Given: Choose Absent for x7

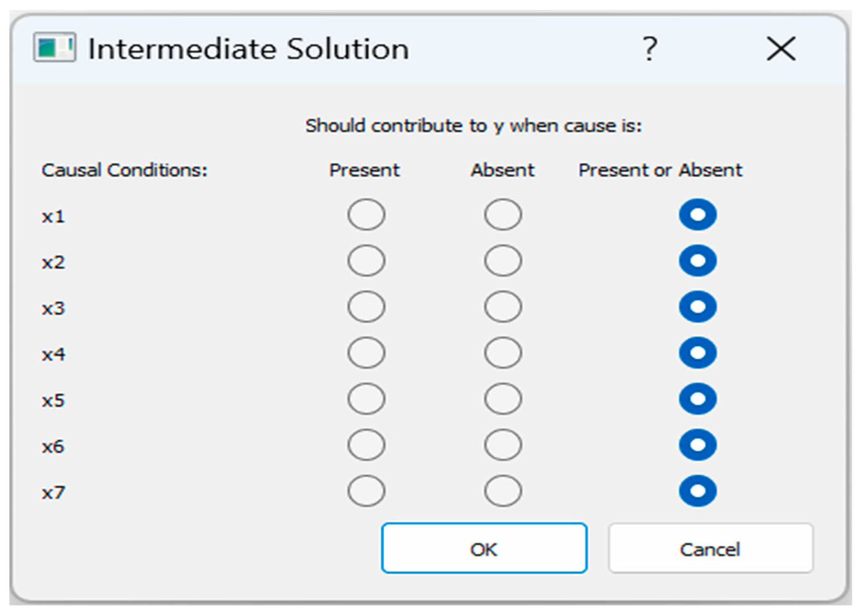Looking at the screenshot, I should click(x=503, y=491).
